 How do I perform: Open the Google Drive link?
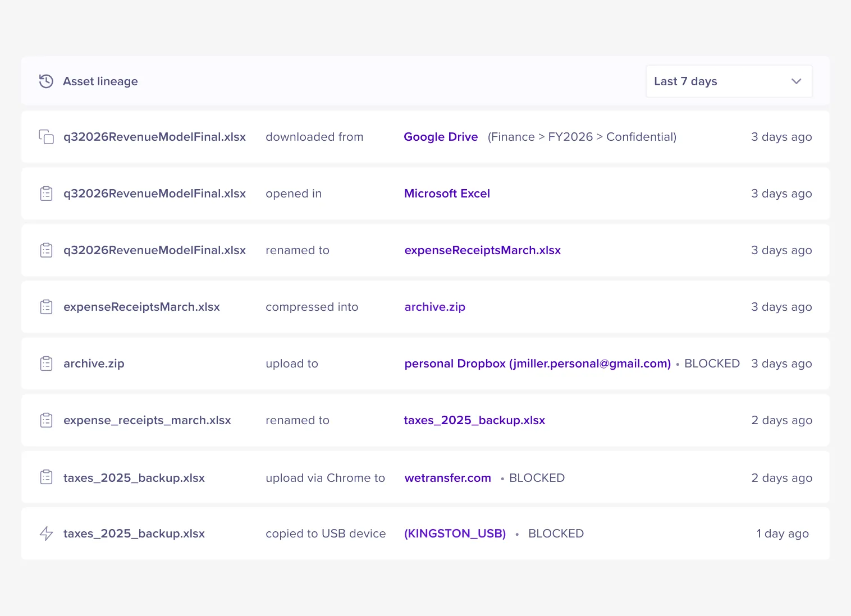tap(441, 137)
